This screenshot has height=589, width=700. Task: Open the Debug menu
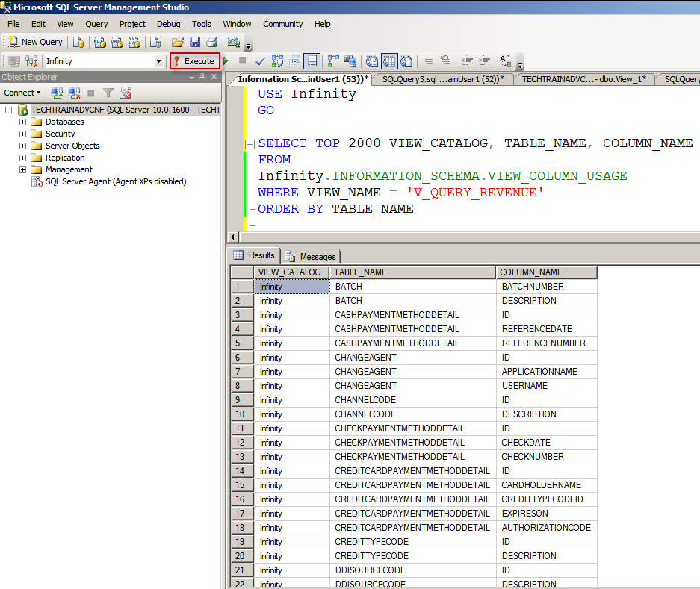pos(168,24)
